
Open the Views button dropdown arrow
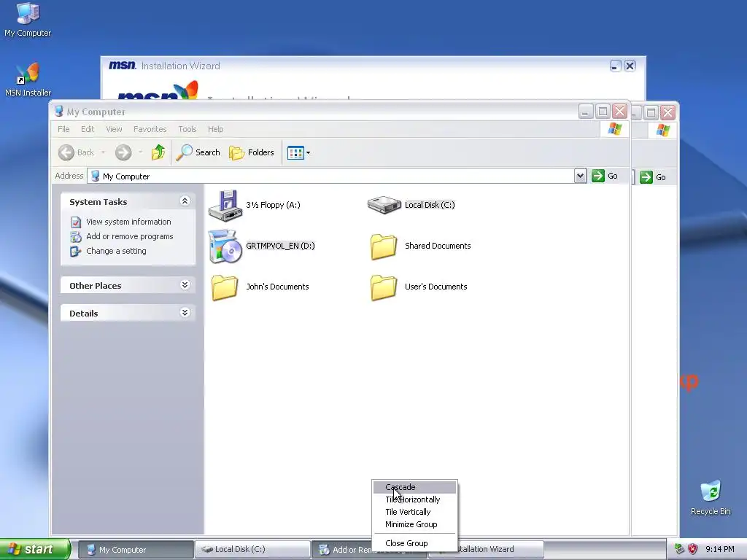pos(309,153)
